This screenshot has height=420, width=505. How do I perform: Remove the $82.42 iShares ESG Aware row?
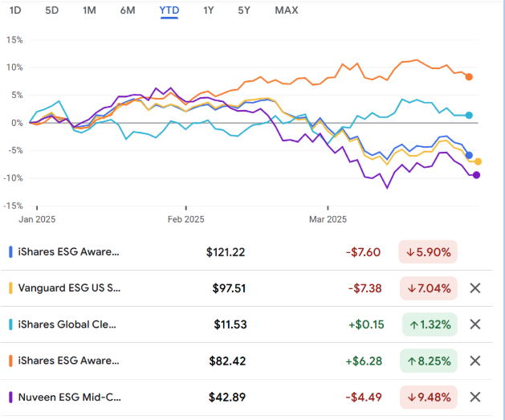tap(475, 361)
